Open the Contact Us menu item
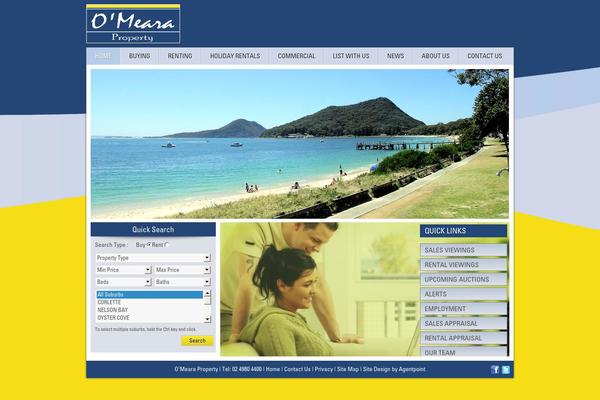Viewport: 600px width, 400px height. (484, 56)
